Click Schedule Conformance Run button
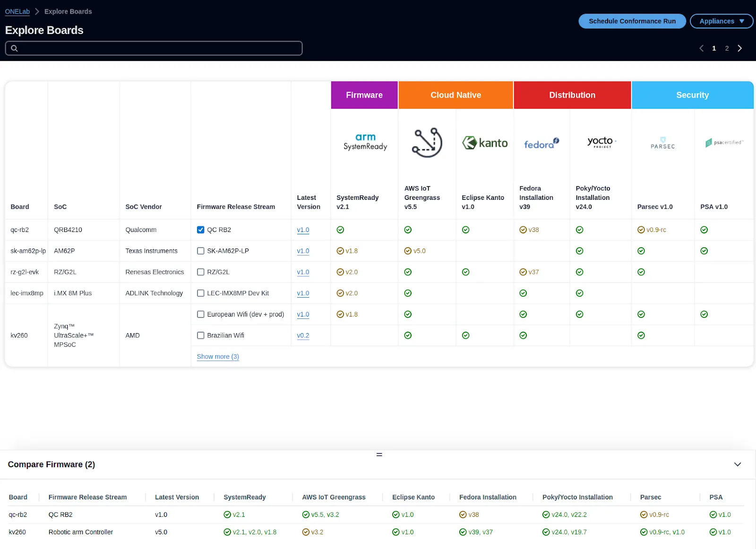Image resolution: width=756 pixels, height=549 pixels. tap(632, 21)
